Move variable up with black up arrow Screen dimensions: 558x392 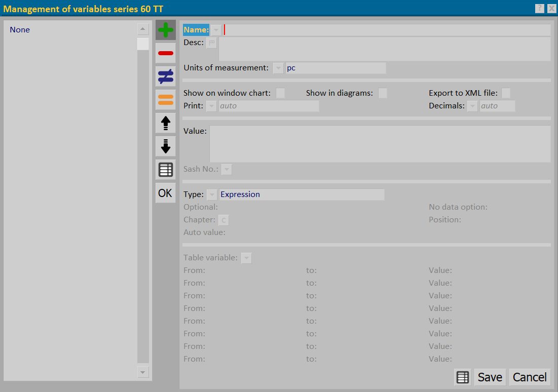point(166,123)
